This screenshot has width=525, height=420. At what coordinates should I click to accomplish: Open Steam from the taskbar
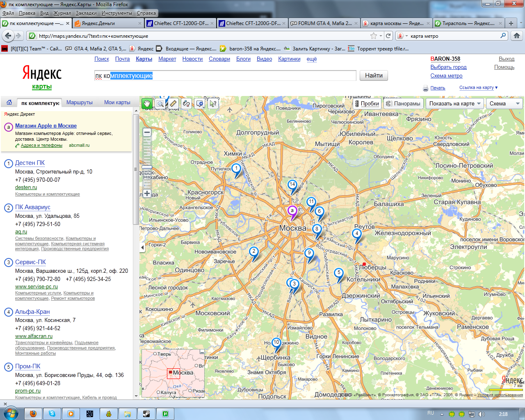coord(146,414)
